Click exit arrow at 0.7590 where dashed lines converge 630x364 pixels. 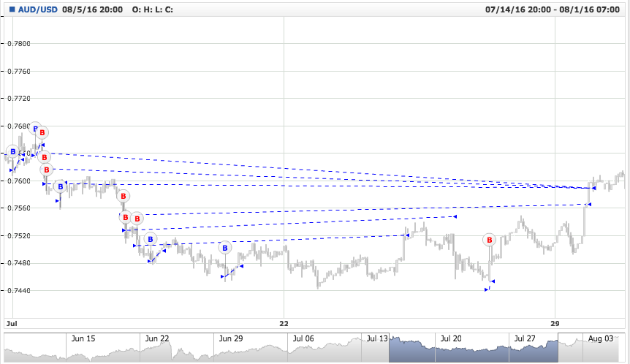pyautogui.click(x=593, y=188)
